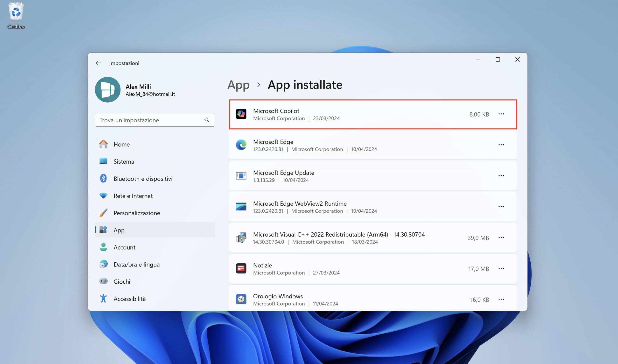Click the Edge WebView2 Runtime icon
This screenshot has height=364, width=618.
point(241,207)
